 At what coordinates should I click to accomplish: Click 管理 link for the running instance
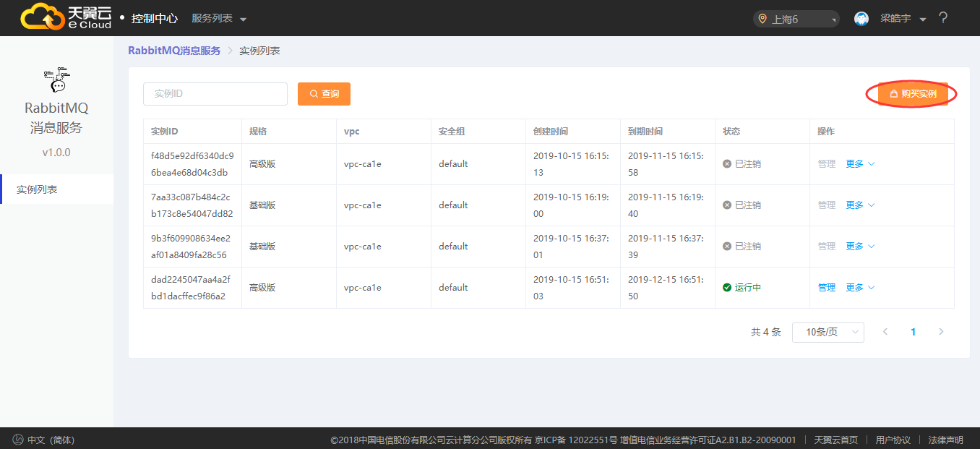(826, 288)
